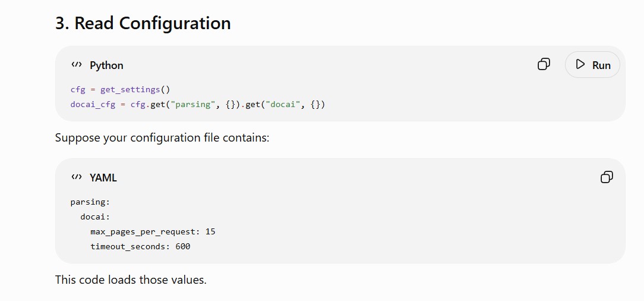Click the max pages value 15
The width and height of the screenshot is (644, 301).
210,231
